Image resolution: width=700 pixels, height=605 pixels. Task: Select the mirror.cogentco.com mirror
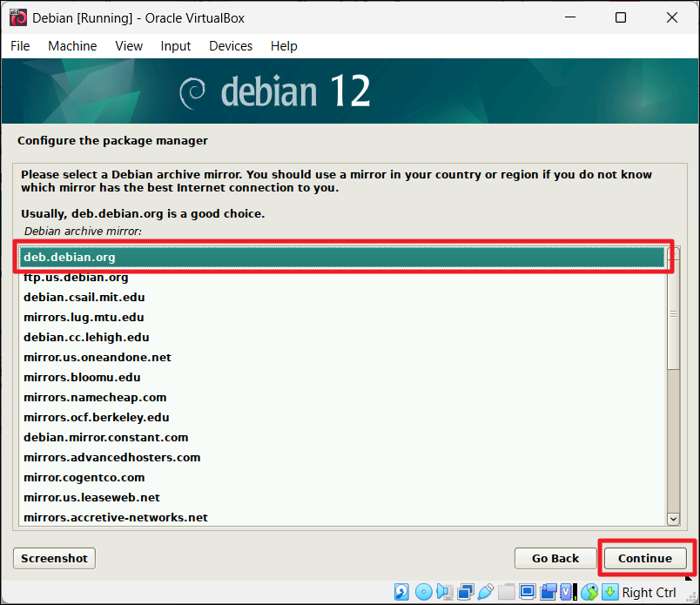(x=342, y=478)
